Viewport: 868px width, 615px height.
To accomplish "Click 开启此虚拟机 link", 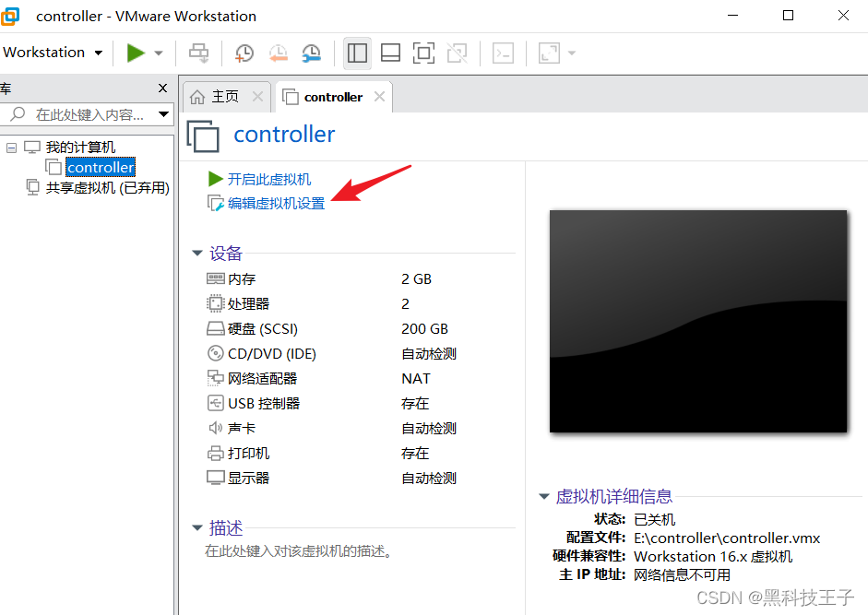I will [x=269, y=180].
